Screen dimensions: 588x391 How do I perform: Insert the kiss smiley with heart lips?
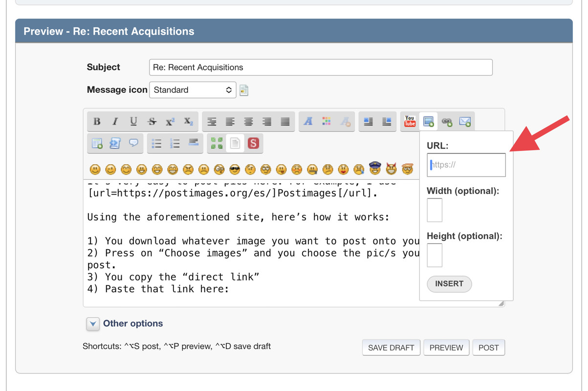(344, 170)
